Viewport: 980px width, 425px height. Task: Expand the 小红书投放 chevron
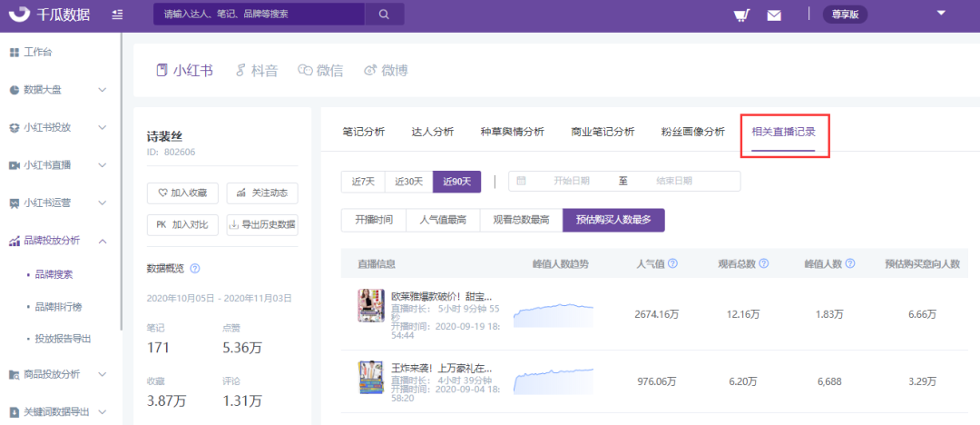tap(103, 128)
